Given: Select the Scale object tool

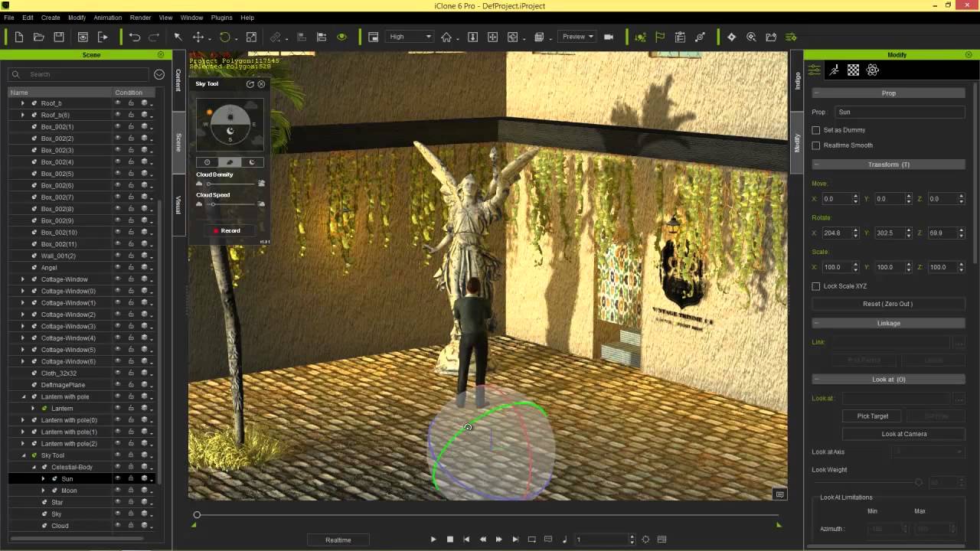Looking at the screenshot, I should (251, 37).
